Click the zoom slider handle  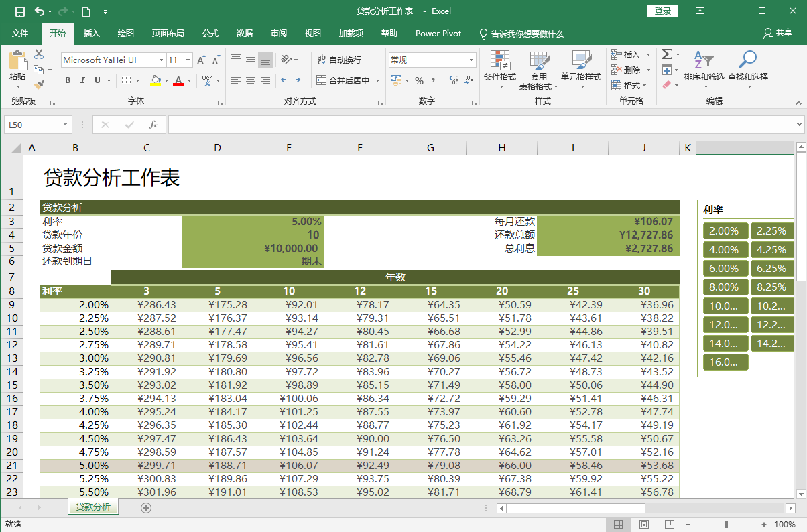[x=726, y=524]
